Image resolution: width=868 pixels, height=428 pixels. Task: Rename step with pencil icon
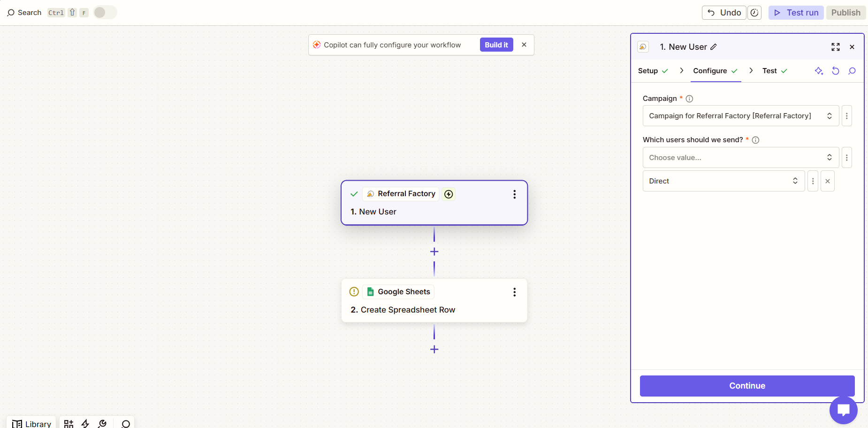(x=714, y=47)
